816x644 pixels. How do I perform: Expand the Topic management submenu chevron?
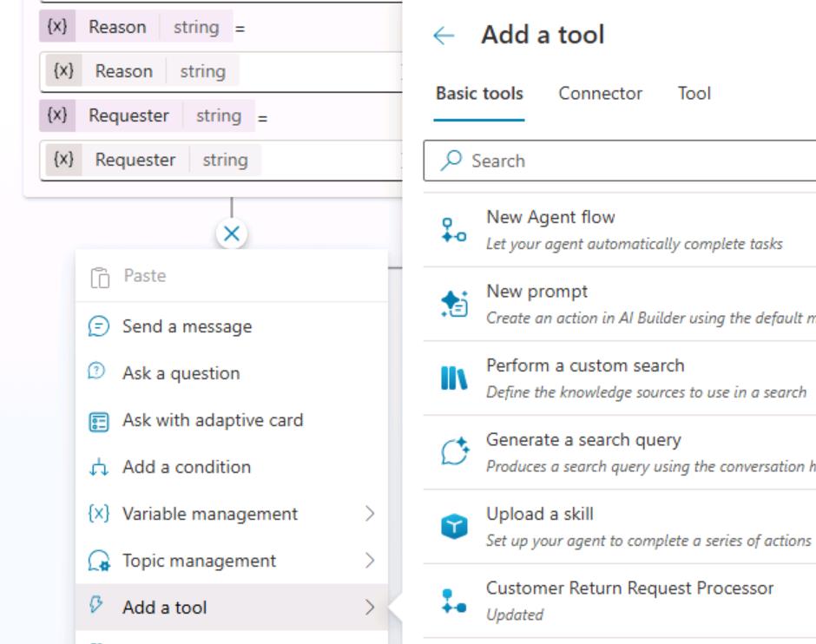click(370, 561)
